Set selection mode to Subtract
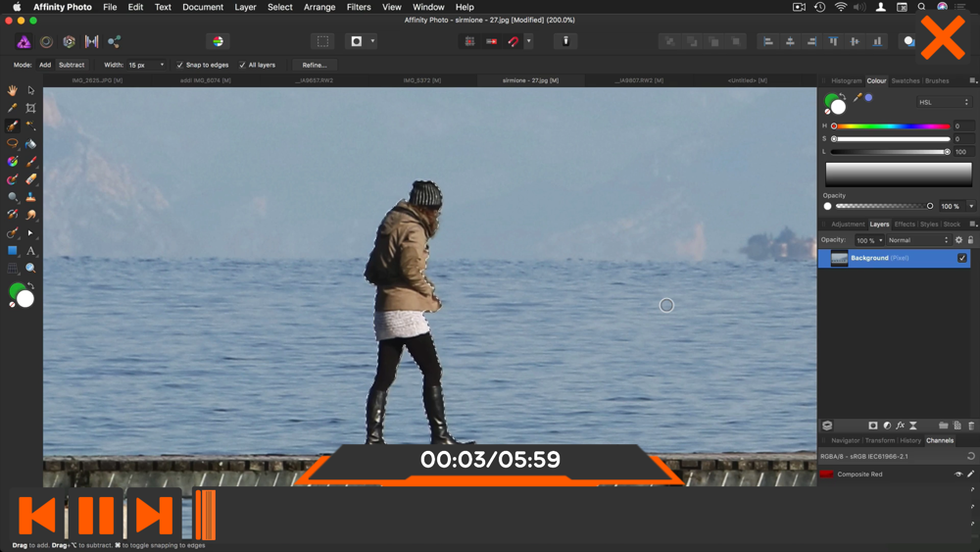The height and width of the screenshot is (552, 980). [x=72, y=65]
